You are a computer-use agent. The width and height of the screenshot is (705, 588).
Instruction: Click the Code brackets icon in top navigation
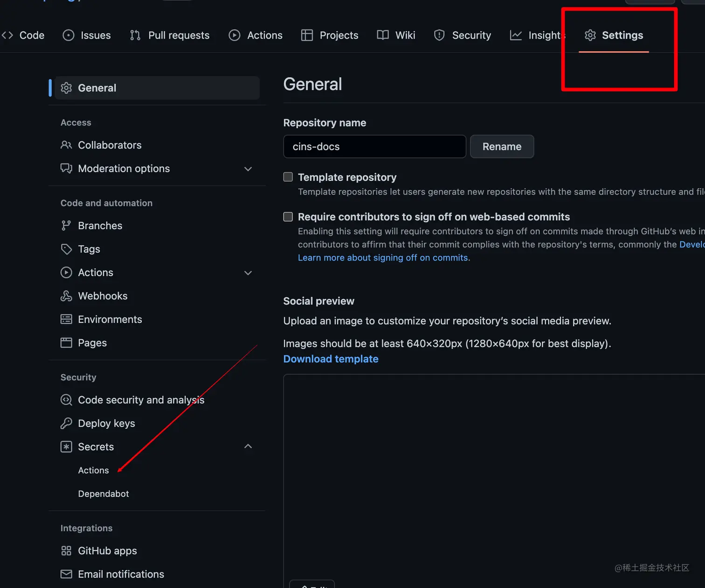tap(7, 35)
